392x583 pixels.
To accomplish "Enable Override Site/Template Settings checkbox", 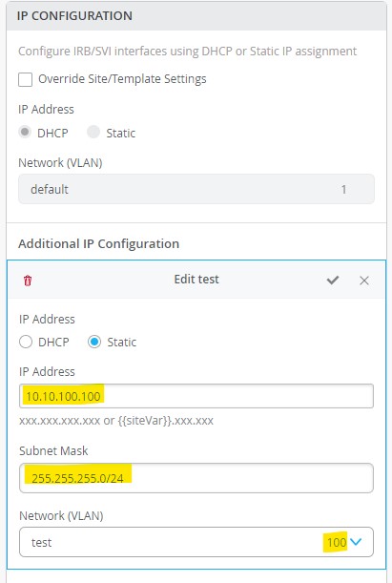I will point(25,79).
